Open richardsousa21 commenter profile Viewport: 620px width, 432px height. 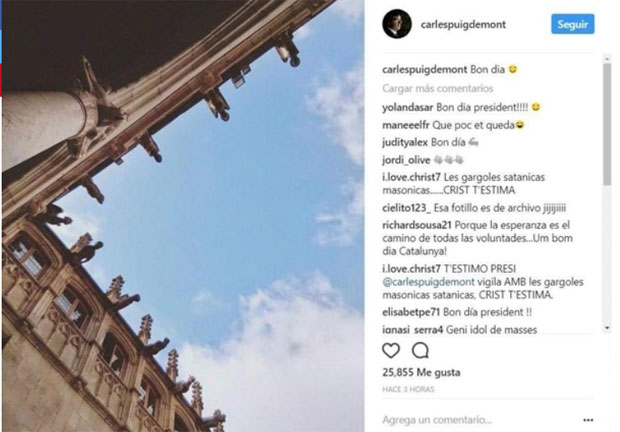pos(417,225)
